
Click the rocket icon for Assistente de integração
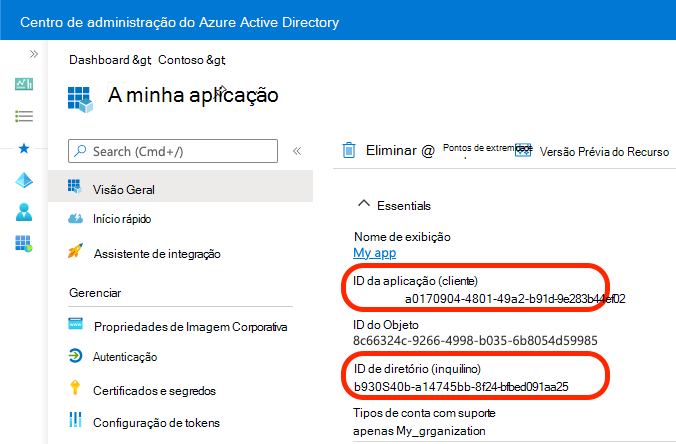tap(75, 251)
